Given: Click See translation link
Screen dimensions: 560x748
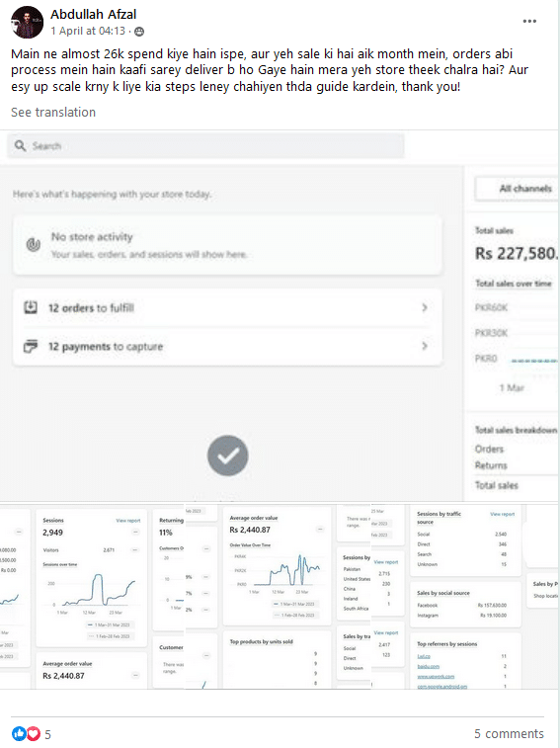Looking at the screenshot, I should [53, 112].
